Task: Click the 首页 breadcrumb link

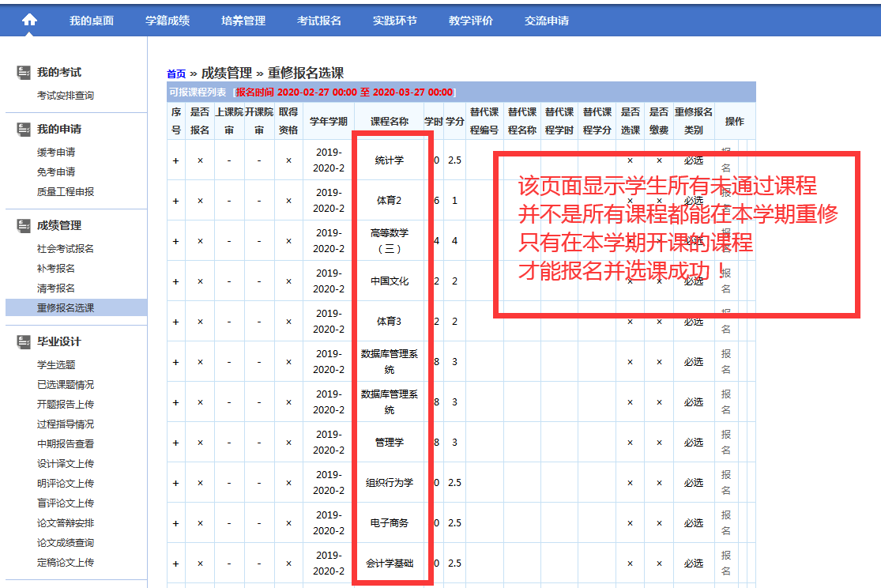Action: (x=176, y=73)
